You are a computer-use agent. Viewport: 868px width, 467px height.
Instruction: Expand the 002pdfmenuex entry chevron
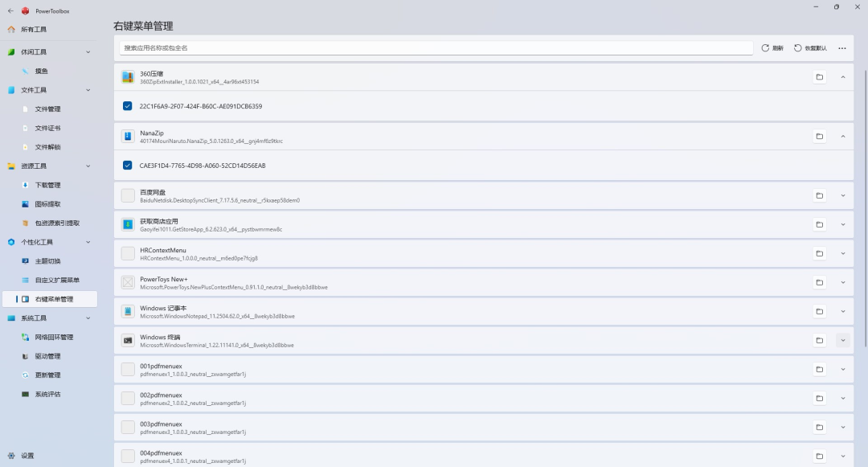click(842, 398)
